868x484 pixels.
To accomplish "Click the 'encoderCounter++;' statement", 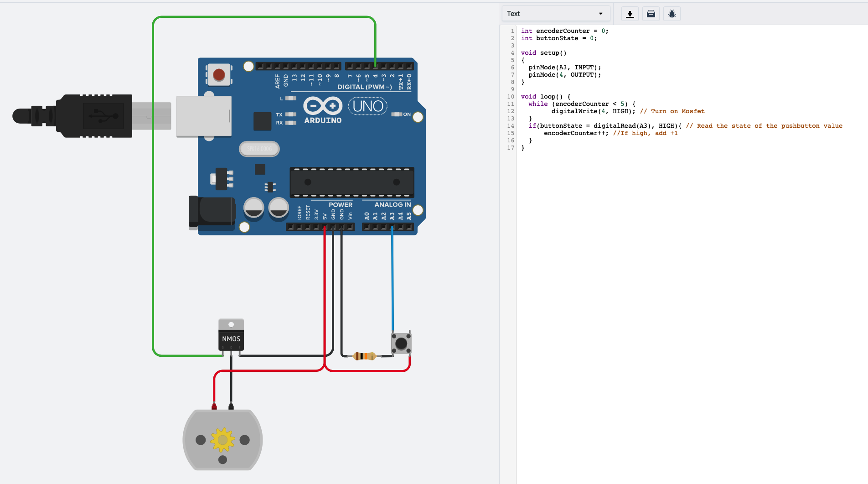I will (576, 133).
